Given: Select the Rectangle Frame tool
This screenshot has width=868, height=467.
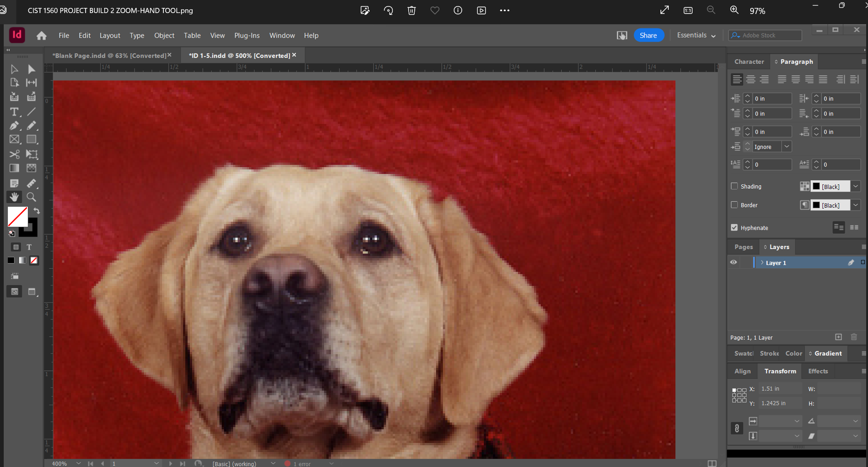Looking at the screenshot, I should click(14, 140).
